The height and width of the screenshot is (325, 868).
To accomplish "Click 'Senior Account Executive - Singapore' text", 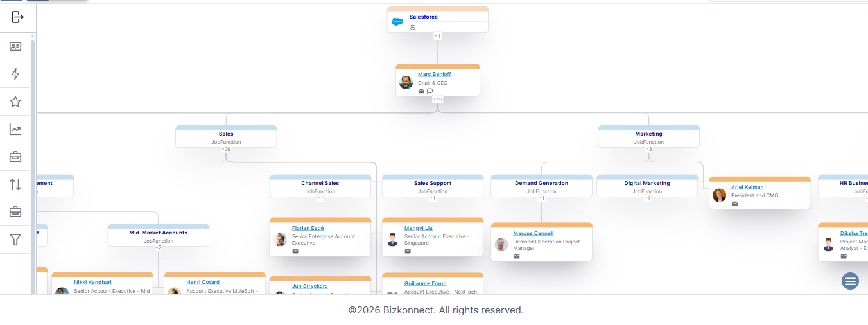I will [x=437, y=240].
